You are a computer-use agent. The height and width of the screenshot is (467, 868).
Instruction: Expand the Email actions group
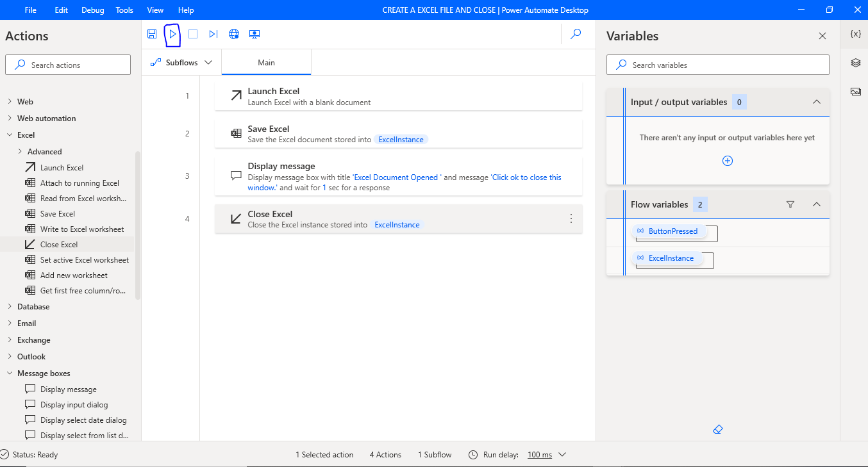[10, 324]
